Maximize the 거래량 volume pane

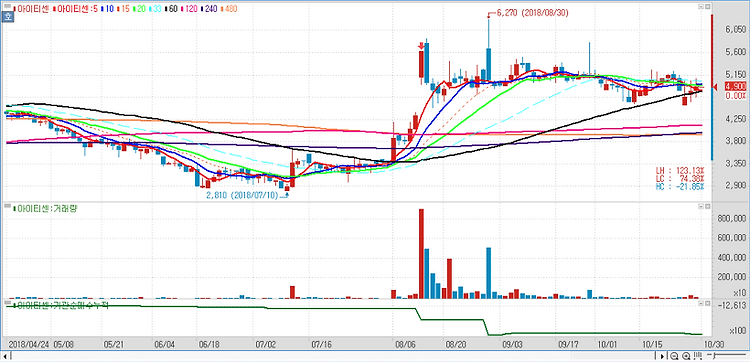click(707, 206)
